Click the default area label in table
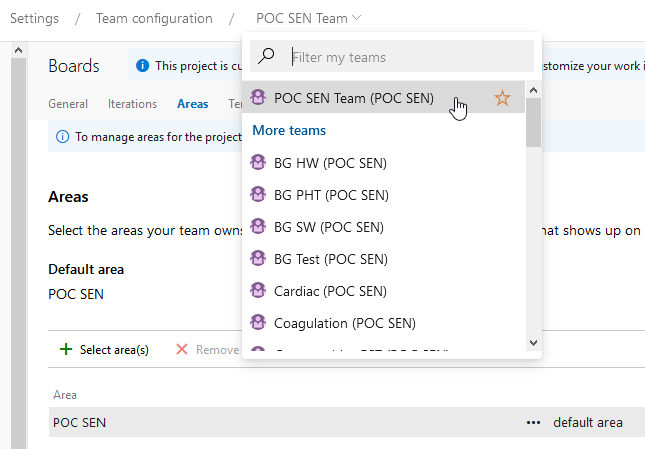 (588, 422)
